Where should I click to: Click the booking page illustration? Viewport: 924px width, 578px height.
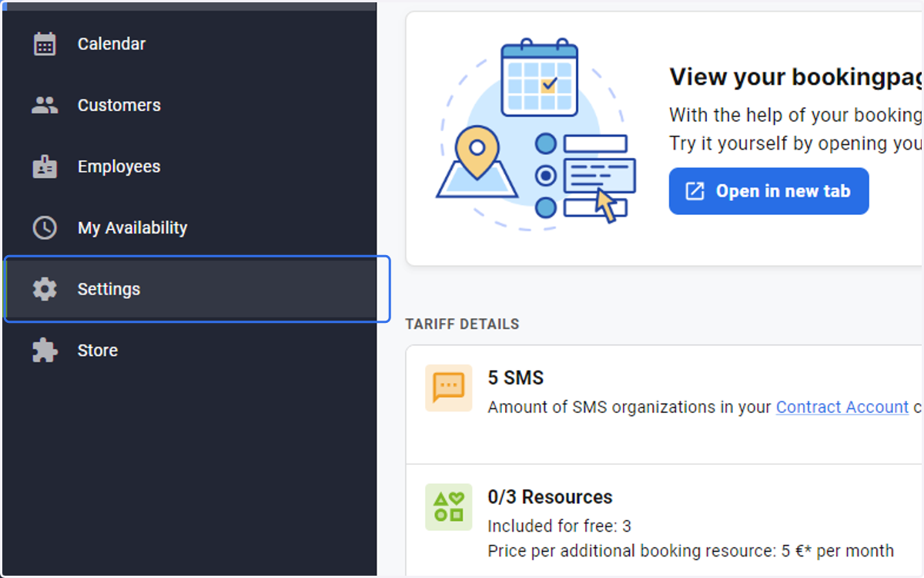537,134
